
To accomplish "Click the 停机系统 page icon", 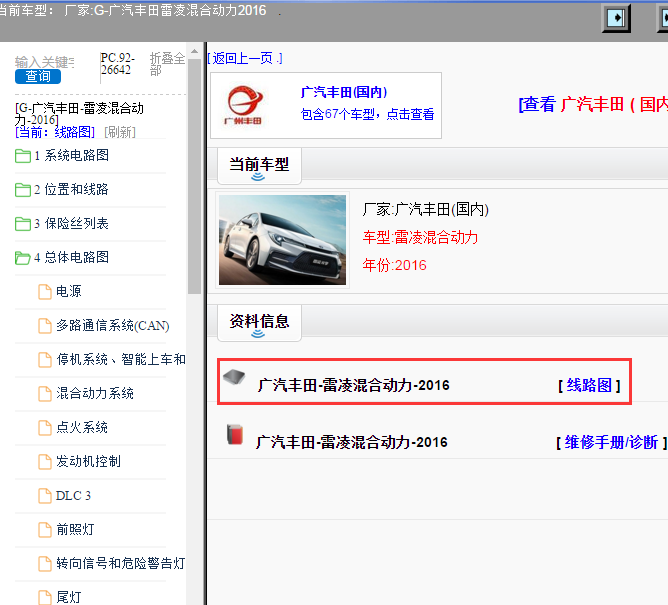I will pos(45,360).
